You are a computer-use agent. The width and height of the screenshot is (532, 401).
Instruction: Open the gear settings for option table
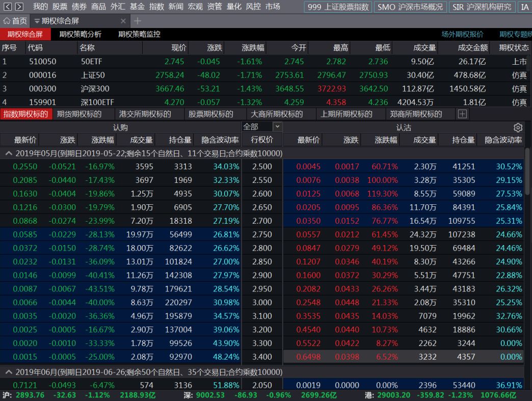click(518, 127)
